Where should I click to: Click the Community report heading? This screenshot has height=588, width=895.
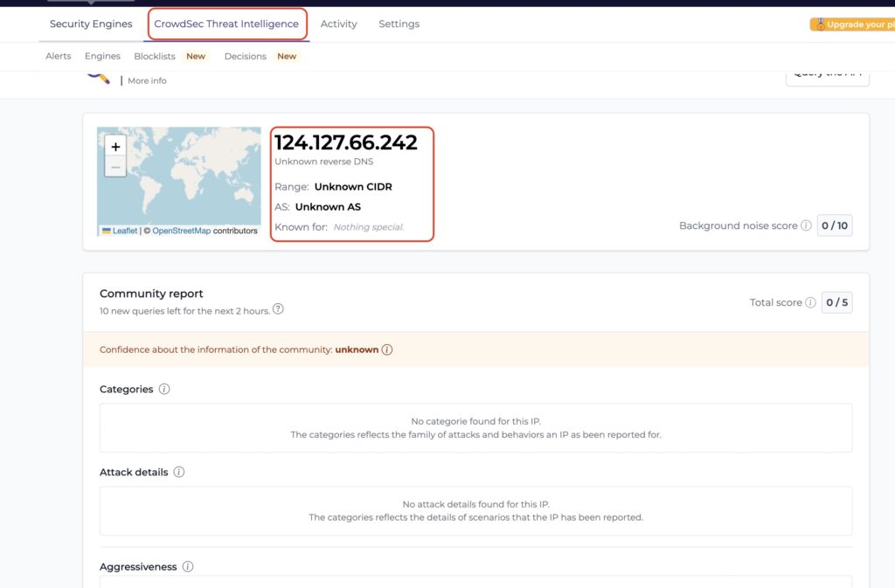pos(151,294)
